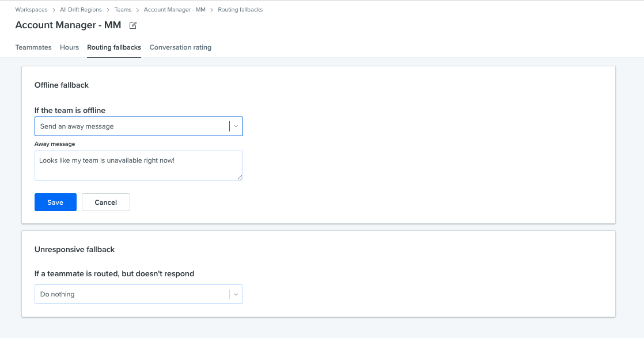
Task: Click the 'Away message' field label
Action: click(x=55, y=144)
